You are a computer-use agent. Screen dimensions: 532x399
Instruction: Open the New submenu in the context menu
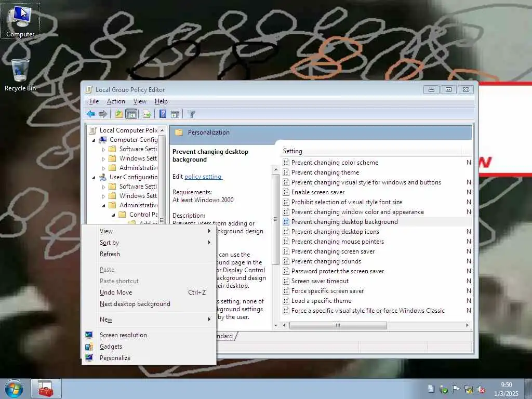coord(149,320)
